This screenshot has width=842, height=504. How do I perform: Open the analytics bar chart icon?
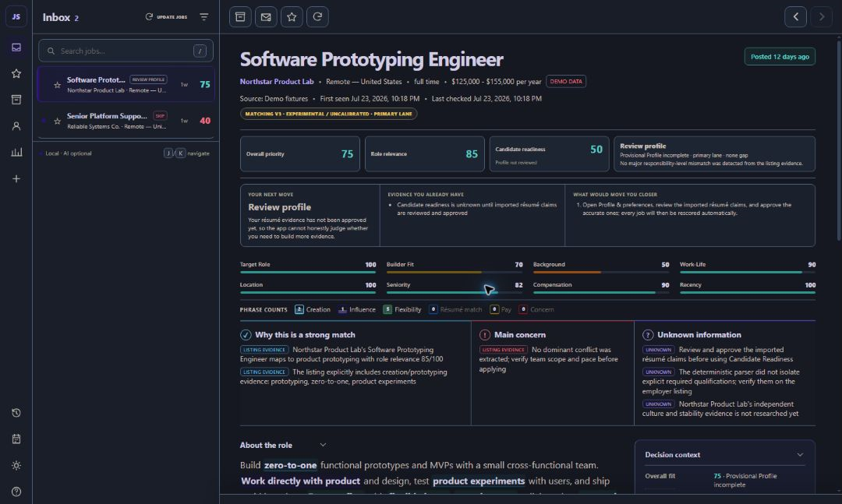coord(16,153)
